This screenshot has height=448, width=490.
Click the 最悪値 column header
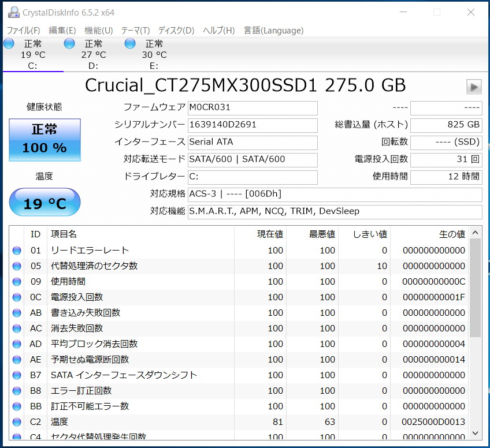pyautogui.click(x=312, y=234)
